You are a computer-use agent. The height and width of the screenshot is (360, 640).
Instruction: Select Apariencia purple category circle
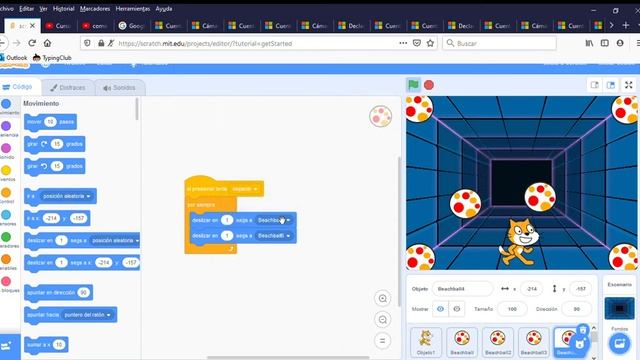[6, 126]
